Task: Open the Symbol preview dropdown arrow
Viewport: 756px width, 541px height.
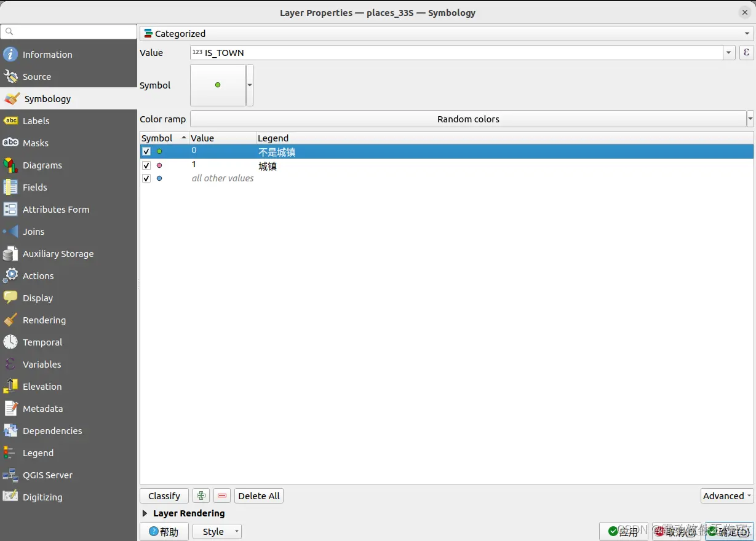Action: point(250,85)
